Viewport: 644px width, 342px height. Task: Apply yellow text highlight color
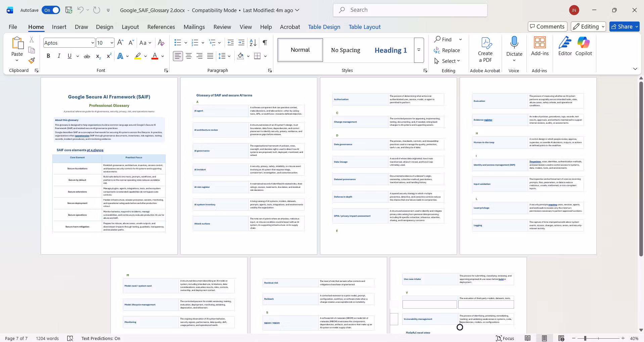point(138,56)
